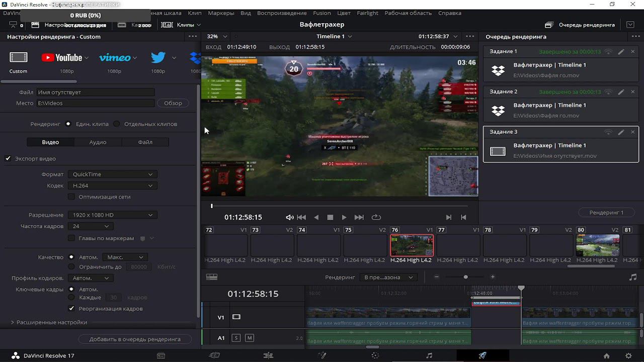Open the Deliver page rocket icon

tap(482, 355)
